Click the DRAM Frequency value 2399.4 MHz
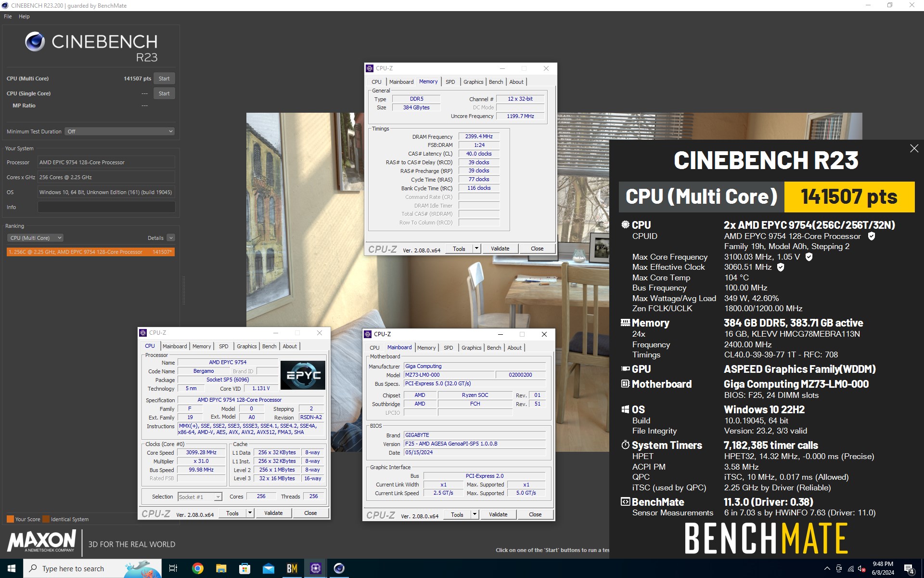Screen dimensions: 924x578 pos(479,137)
